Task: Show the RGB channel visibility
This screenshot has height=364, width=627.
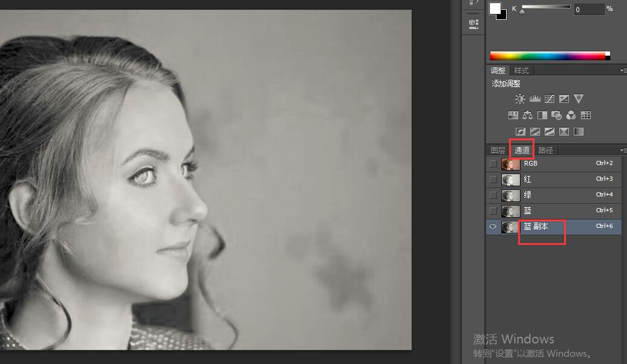Action: [493, 164]
